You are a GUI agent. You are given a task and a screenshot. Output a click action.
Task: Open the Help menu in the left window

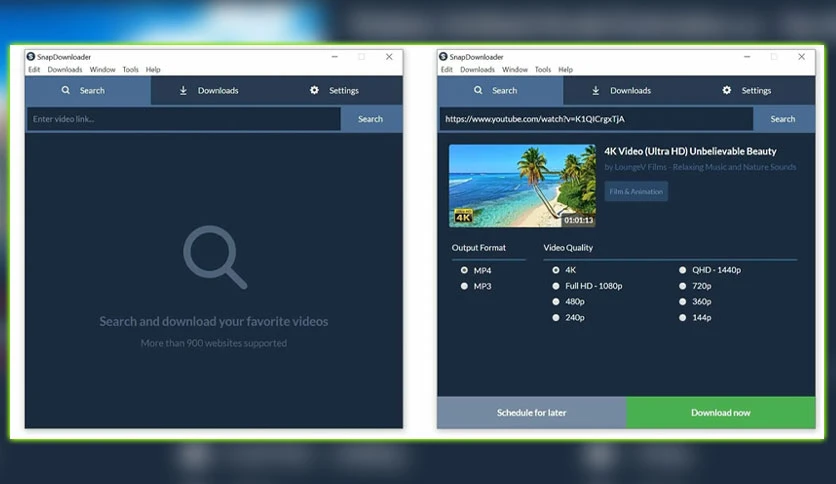[x=153, y=69]
